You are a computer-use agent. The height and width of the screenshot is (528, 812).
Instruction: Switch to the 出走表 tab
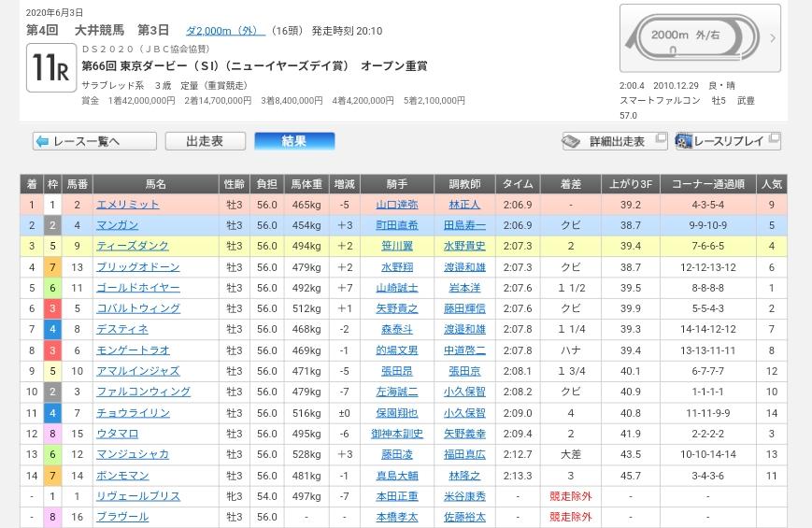[205, 141]
